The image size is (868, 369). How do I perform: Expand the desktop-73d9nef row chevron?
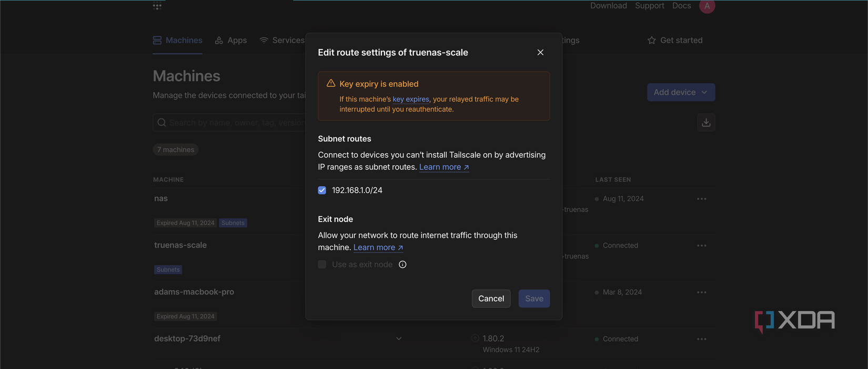click(399, 339)
